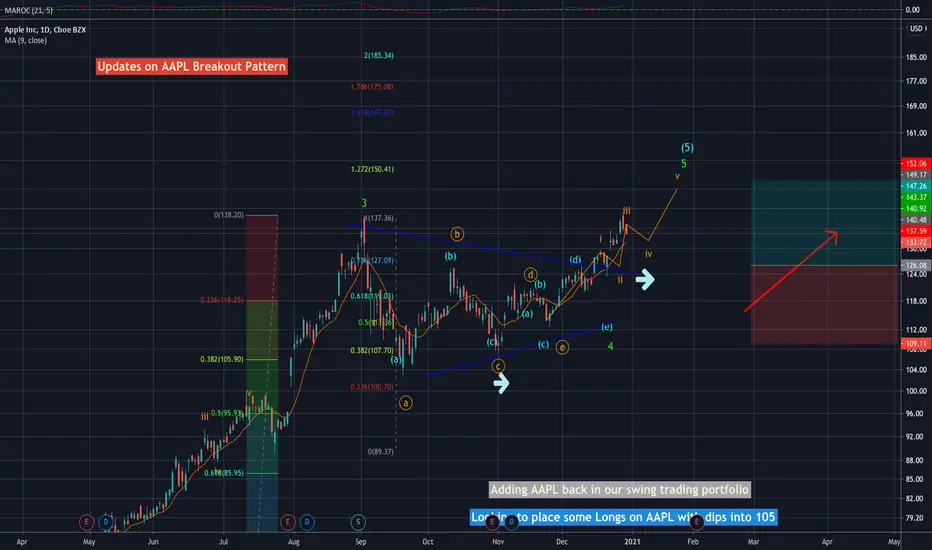Select the red stop-loss zone of position

pyautogui.click(x=824, y=304)
